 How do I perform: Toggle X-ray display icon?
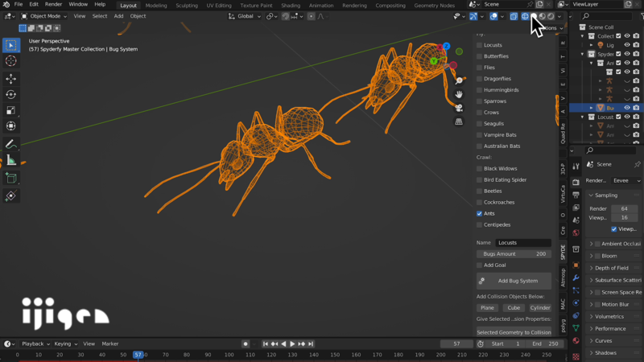point(514,16)
